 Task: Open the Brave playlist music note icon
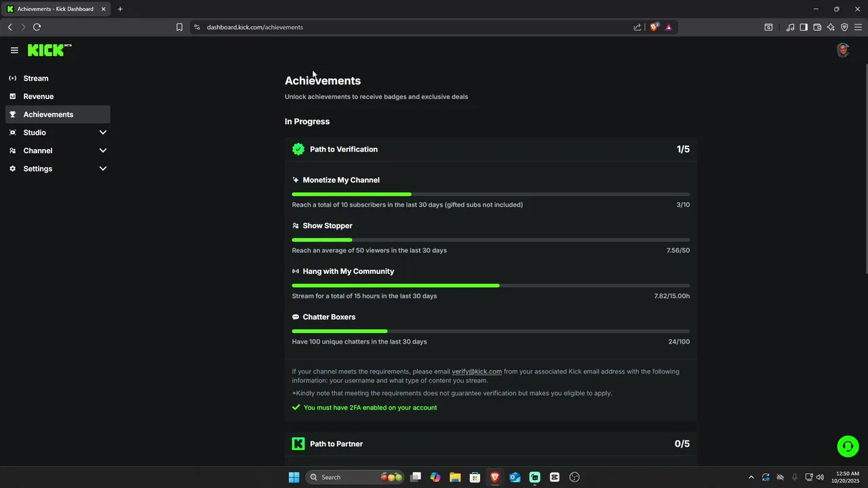pyautogui.click(x=790, y=27)
